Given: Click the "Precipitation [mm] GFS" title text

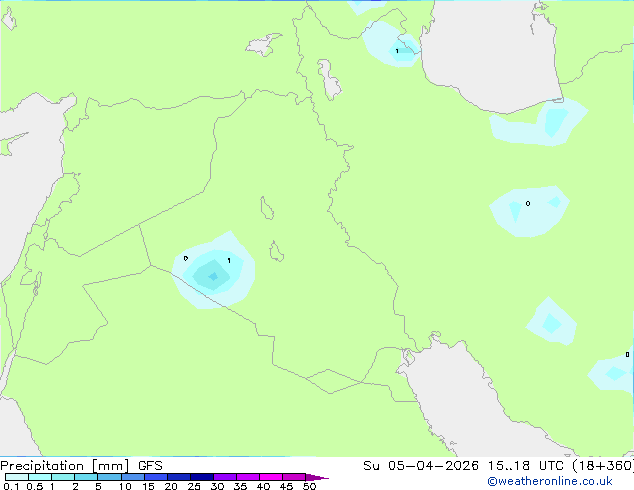Looking at the screenshot, I should point(81,466).
